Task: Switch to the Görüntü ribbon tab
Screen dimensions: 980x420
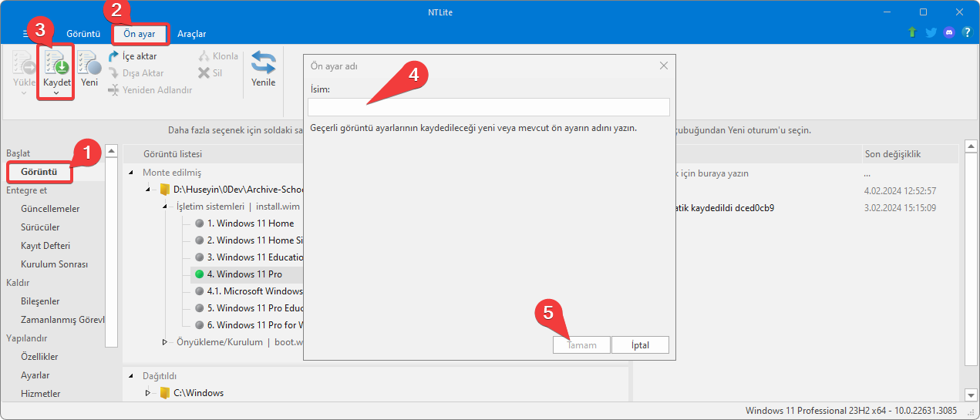Action: tap(83, 34)
